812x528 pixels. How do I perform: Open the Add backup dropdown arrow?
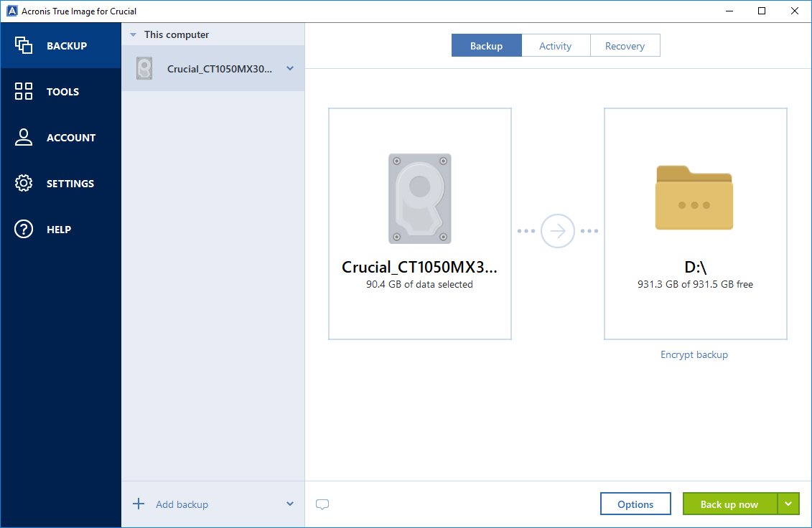290,504
